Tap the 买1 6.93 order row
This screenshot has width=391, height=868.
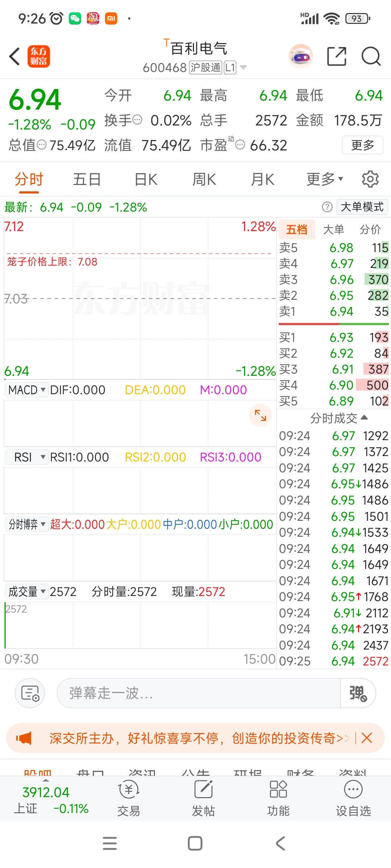[334, 337]
